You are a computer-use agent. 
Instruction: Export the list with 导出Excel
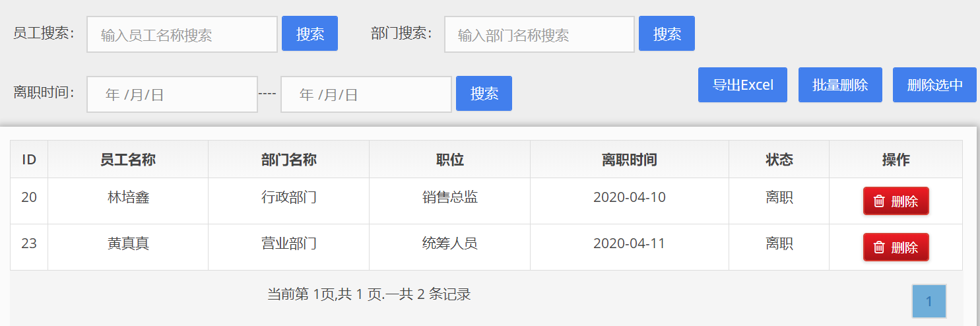tap(742, 85)
